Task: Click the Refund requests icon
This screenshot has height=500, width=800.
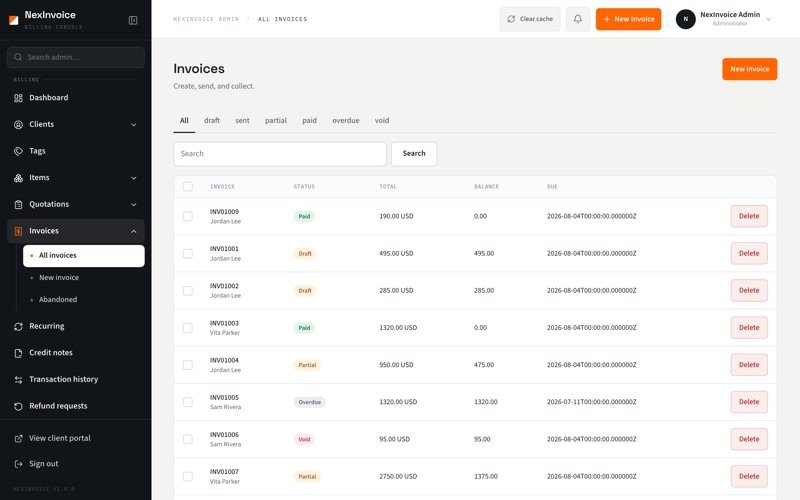Action: pos(18,406)
